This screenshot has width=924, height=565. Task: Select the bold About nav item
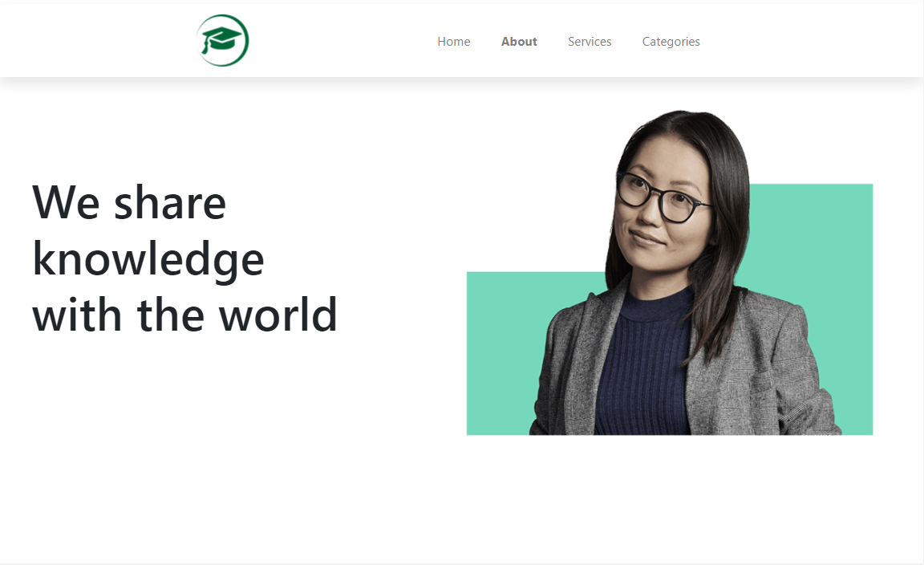coord(519,42)
